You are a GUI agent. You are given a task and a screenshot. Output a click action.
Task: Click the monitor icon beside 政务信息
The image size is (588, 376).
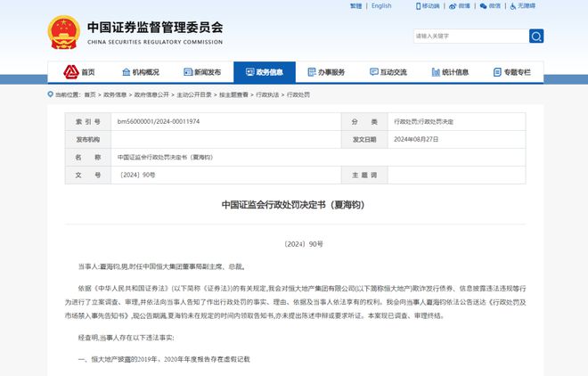point(250,72)
